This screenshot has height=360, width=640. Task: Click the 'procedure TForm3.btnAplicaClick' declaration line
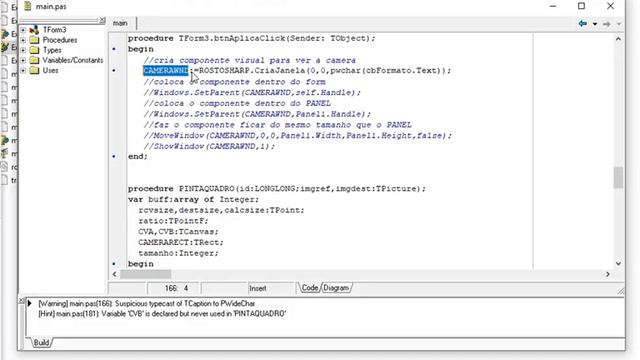point(251,38)
